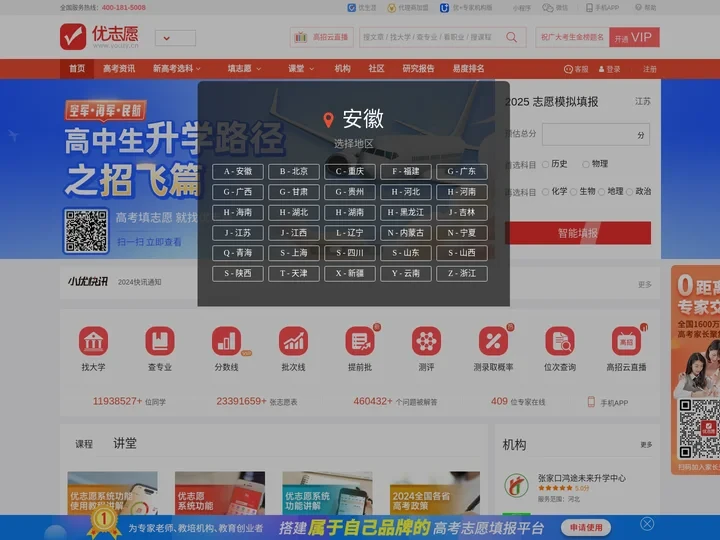
Task: Click the 张家口鸿途未来升学中心 logo
Action: click(x=517, y=485)
